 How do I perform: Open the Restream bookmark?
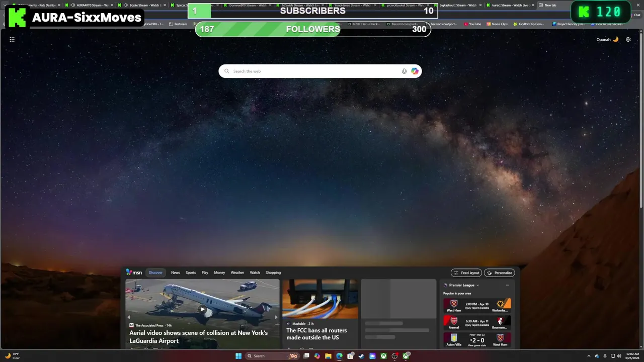pyautogui.click(x=178, y=24)
